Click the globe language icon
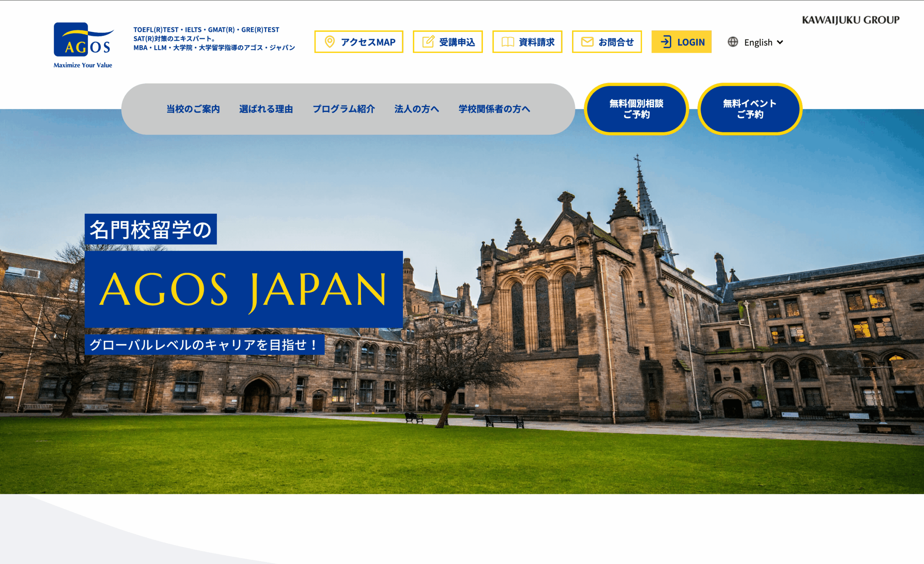 (733, 41)
